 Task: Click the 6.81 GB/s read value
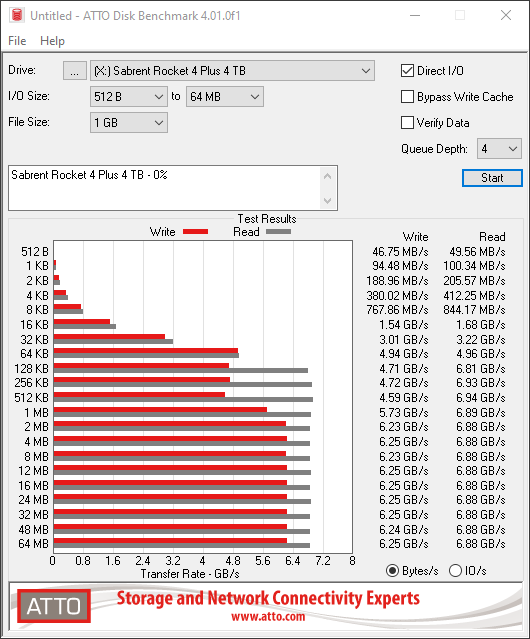click(x=481, y=368)
